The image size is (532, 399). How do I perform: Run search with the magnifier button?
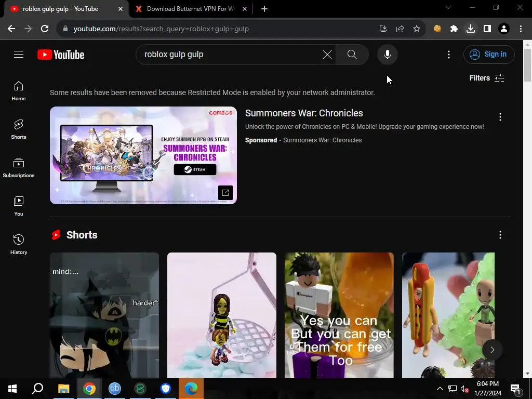[352, 54]
